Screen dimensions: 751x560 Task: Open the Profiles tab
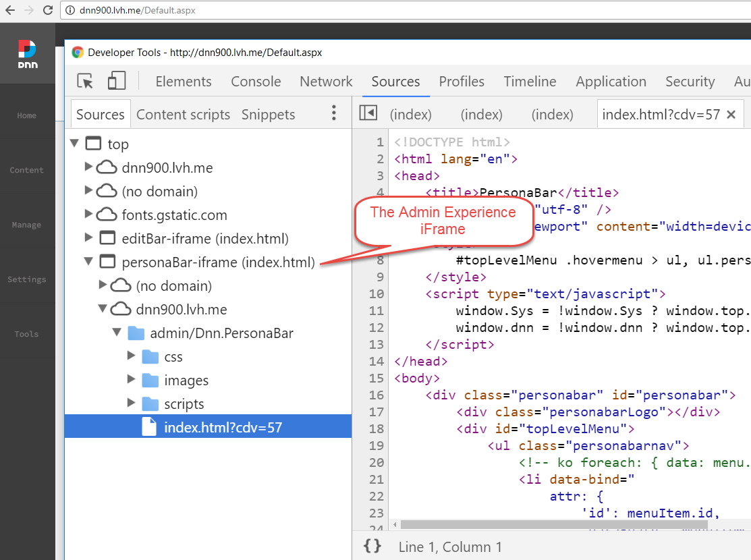coord(462,82)
